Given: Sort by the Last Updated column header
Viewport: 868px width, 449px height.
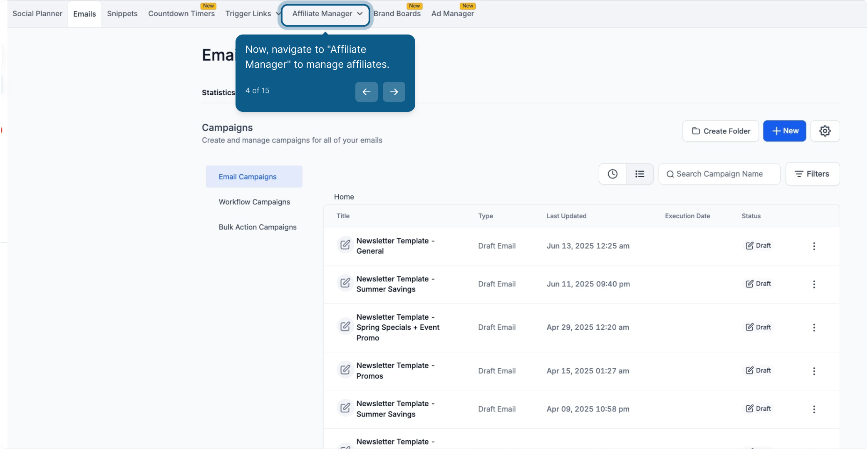Looking at the screenshot, I should [566, 216].
